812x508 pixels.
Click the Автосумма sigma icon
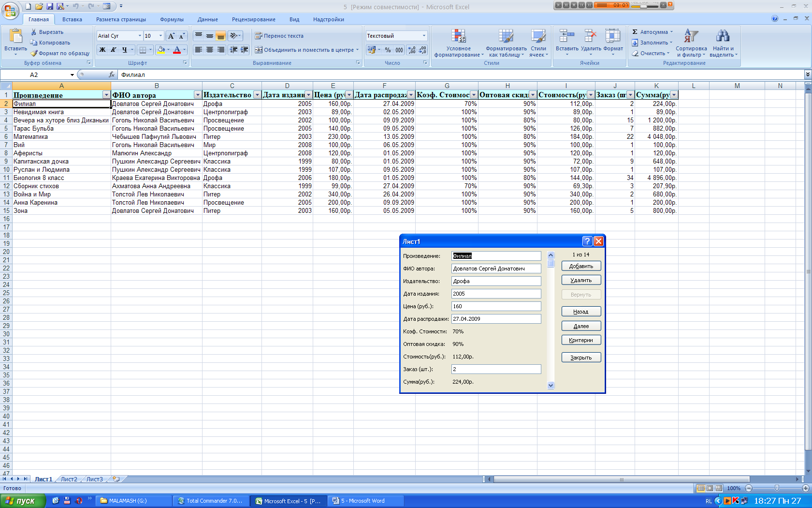tap(635, 32)
